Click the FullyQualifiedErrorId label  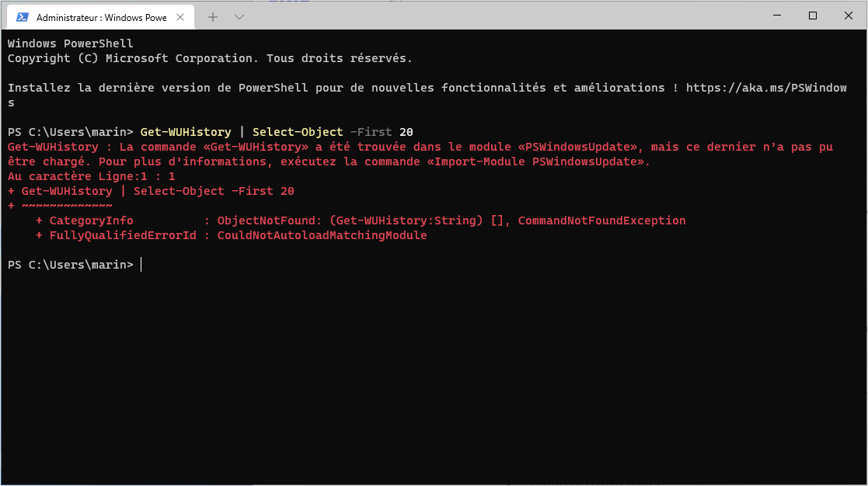123,235
